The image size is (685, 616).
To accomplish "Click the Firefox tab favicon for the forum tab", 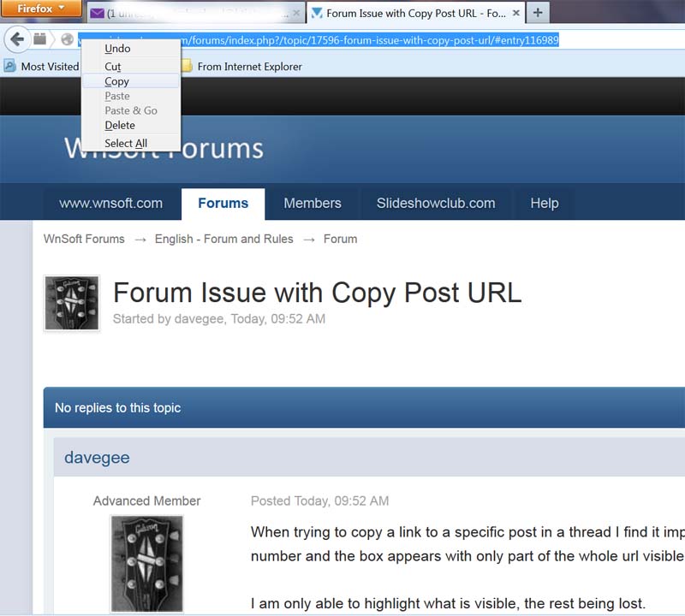I will pyautogui.click(x=316, y=14).
